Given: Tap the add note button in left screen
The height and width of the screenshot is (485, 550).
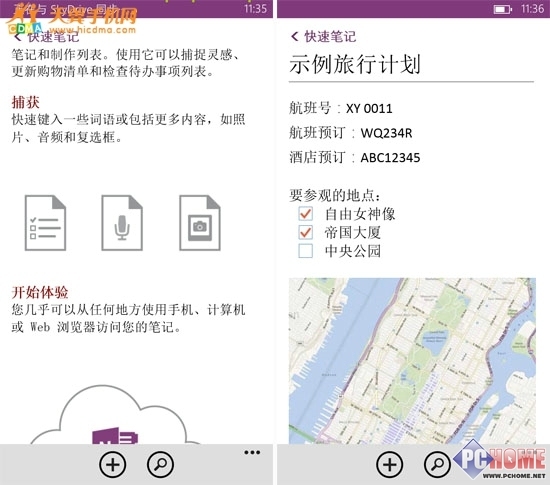Looking at the screenshot, I should [113, 464].
